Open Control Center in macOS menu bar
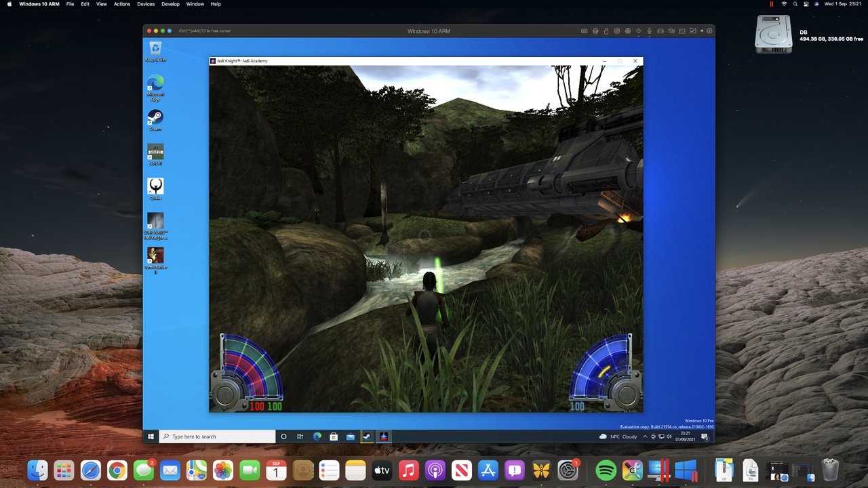Screen dimensions: 868x488 [806, 4]
